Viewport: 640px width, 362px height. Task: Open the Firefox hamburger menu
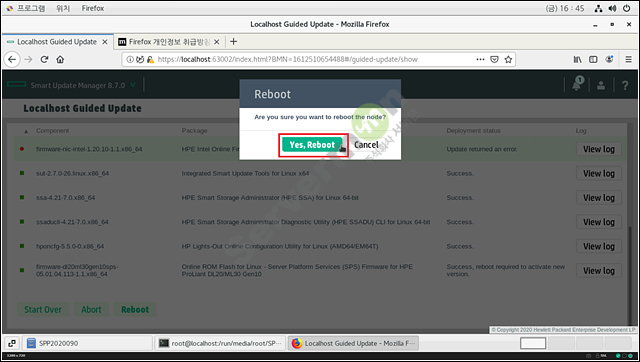629,60
